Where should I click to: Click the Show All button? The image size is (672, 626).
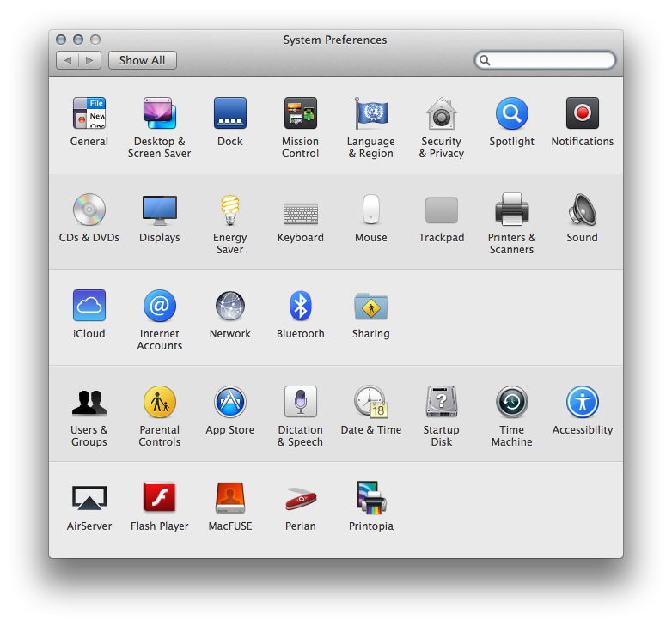(x=143, y=60)
